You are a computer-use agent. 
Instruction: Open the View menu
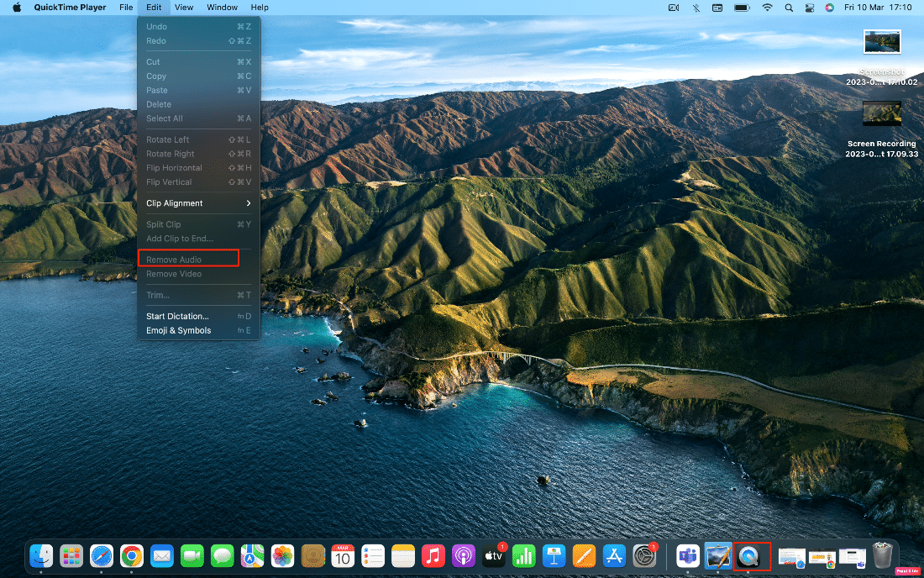[x=184, y=7]
